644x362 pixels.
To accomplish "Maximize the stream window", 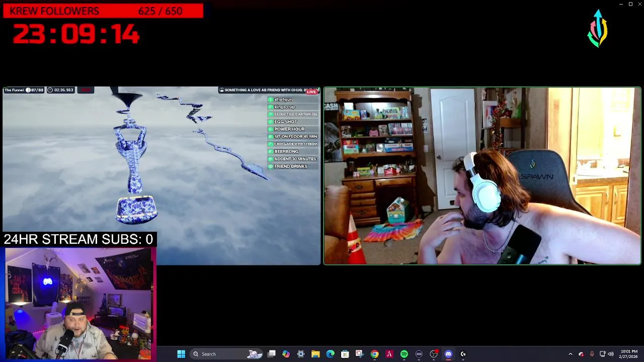I will pyautogui.click(x=630, y=4).
